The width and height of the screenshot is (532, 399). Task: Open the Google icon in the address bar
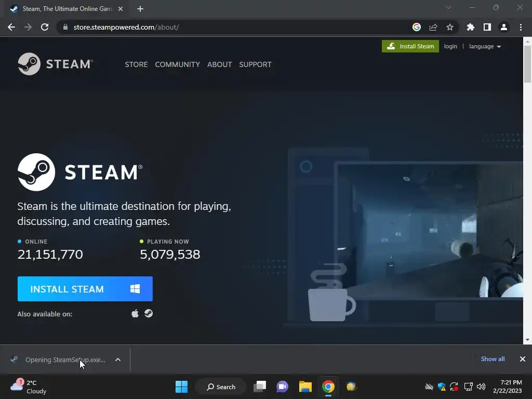(417, 27)
